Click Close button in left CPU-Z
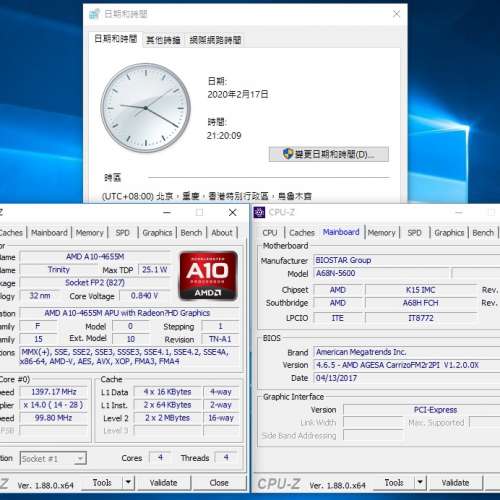This screenshot has width=500, height=500. (x=219, y=482)
